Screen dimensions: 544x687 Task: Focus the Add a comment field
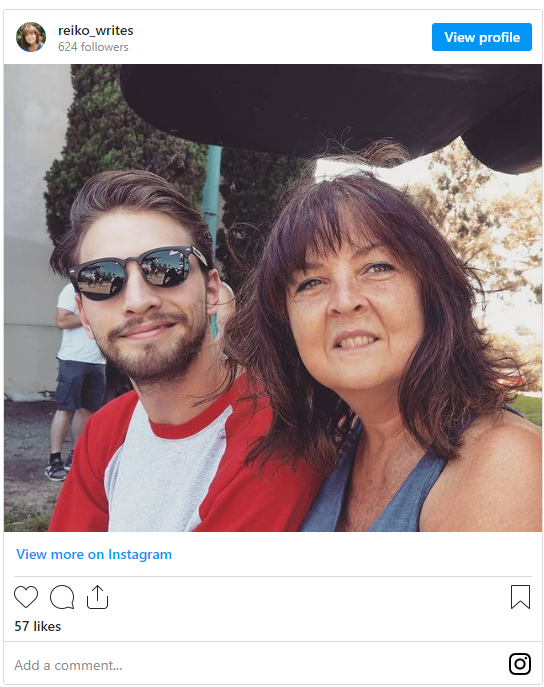tap(258, 665)
